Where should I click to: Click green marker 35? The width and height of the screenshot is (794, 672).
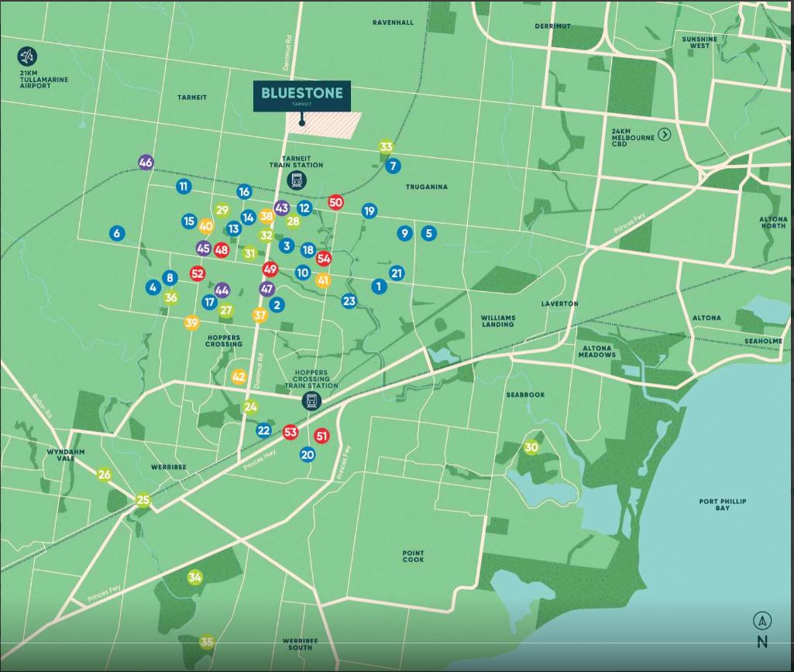(207, 643)
